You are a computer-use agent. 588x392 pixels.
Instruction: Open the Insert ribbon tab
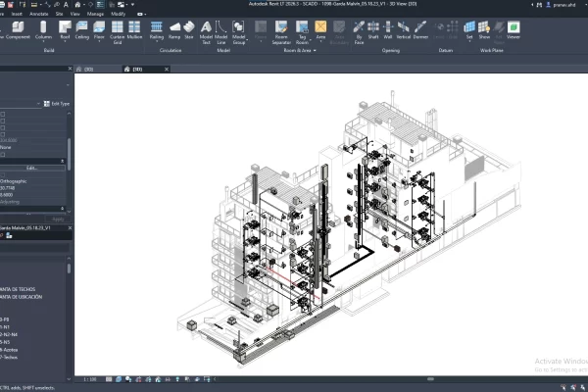(17, 14)
